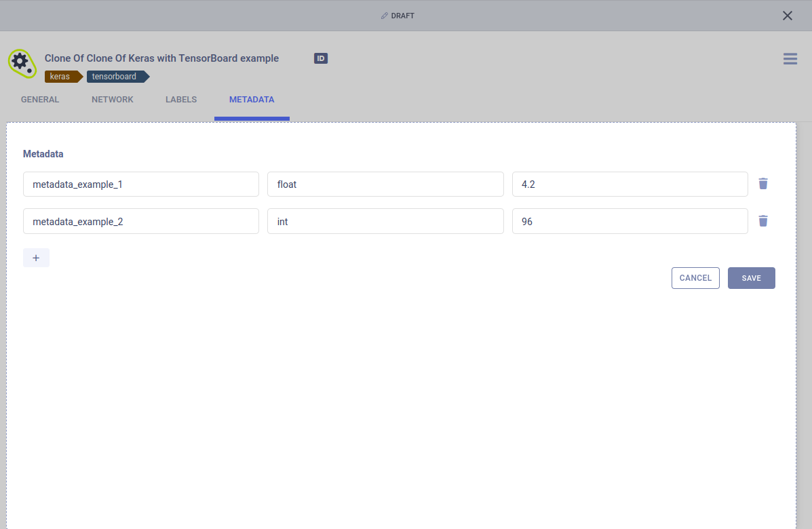Click the int type field
The width and height of the screenshot is (812, 529).
pyautogui.click(x=385, y=221)
